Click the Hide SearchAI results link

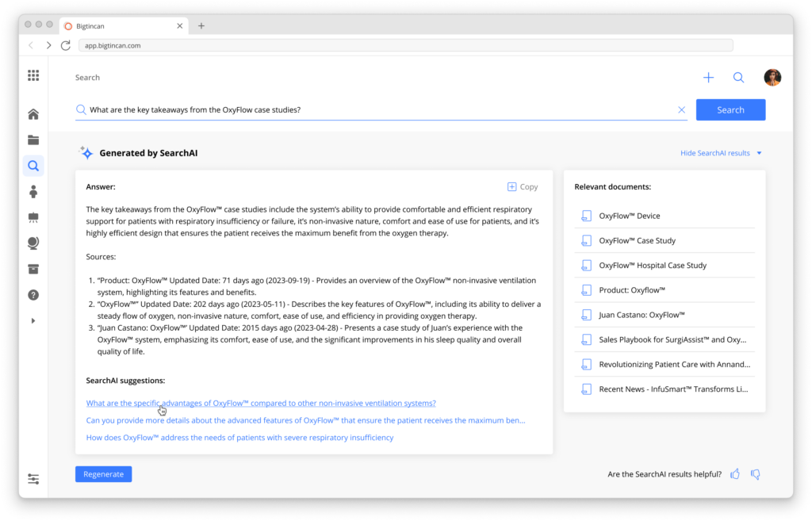coord(715,153)
